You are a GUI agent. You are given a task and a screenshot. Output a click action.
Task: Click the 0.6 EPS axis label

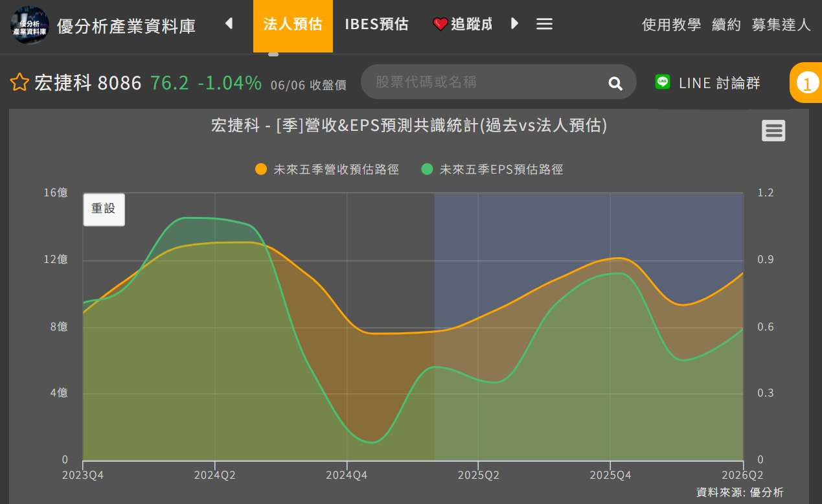[766, 326]
